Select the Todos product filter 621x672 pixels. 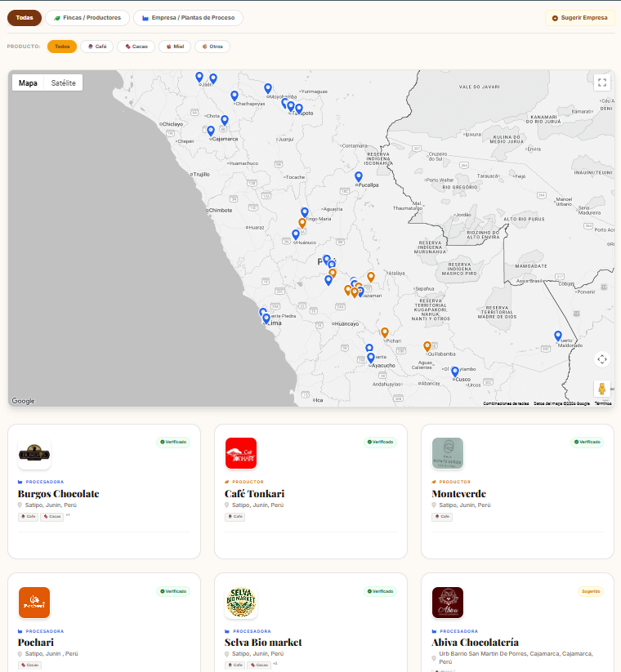point(62,47)
